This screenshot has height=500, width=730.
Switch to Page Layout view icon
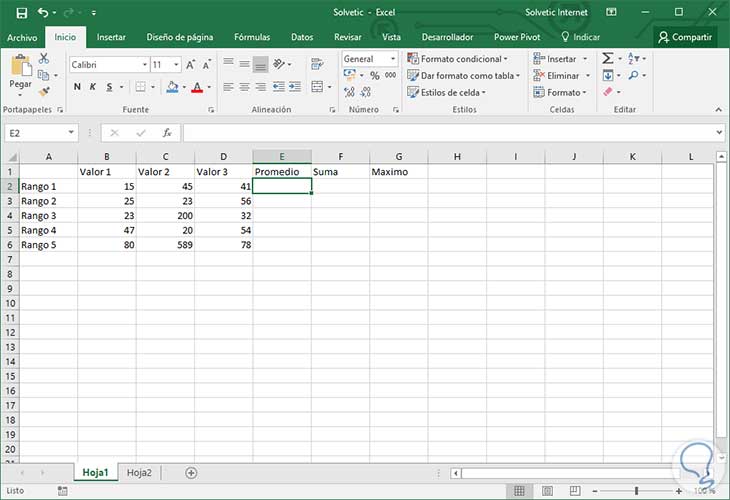tap(548, 491)
